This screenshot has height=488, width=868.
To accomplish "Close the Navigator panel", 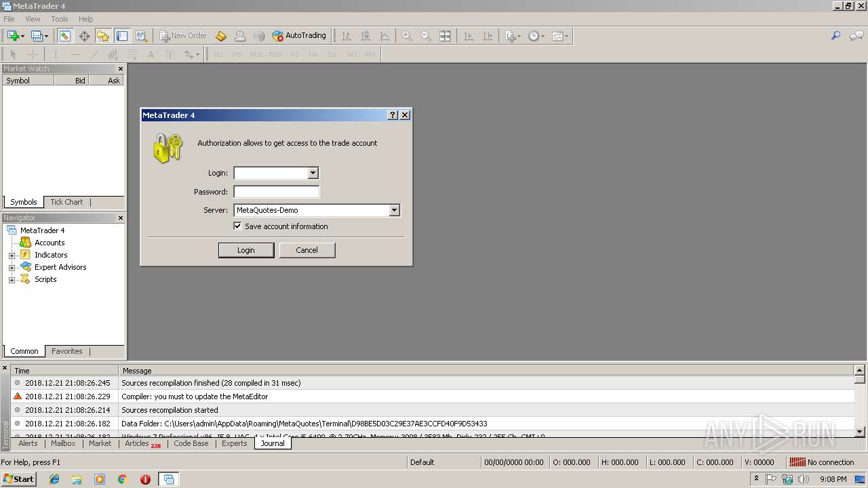I will tap(121, 218).
